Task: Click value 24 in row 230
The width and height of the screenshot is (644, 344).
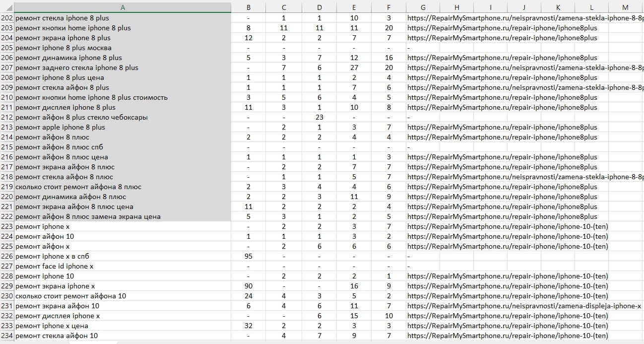Action: coord(249,296)
